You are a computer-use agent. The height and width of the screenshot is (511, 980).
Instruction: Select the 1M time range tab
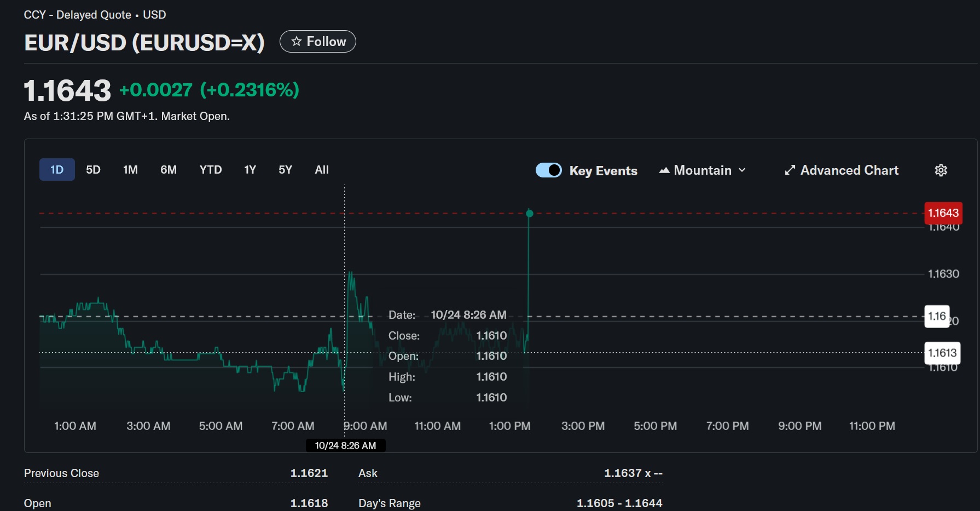click(x=130, y=170)
